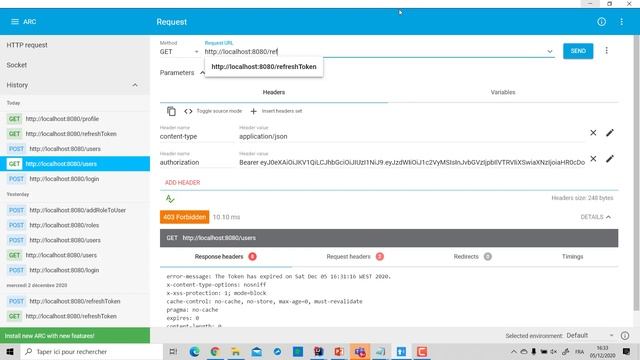Select highlighted GET localhost:8080/users history entry
This screenshot has width=640, height=360.
pos(75,164)
